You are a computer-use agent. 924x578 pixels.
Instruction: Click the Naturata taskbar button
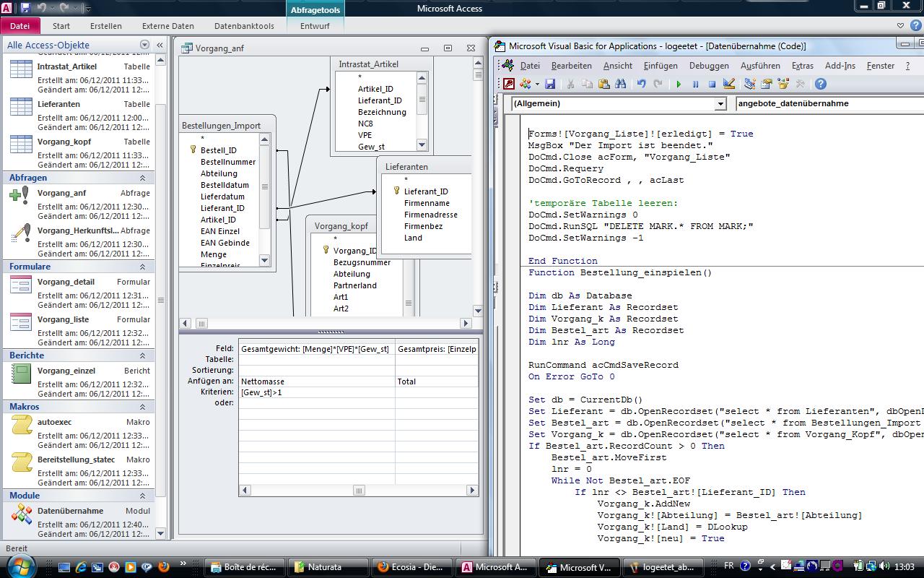coord(328,567)
